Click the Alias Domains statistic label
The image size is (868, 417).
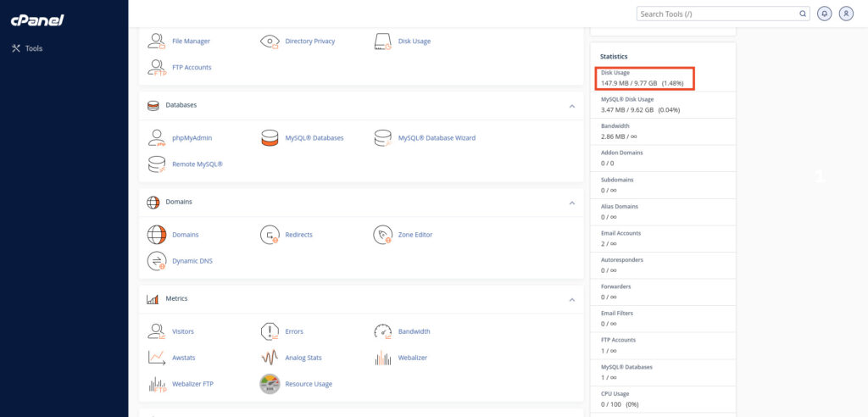(620, 206)
